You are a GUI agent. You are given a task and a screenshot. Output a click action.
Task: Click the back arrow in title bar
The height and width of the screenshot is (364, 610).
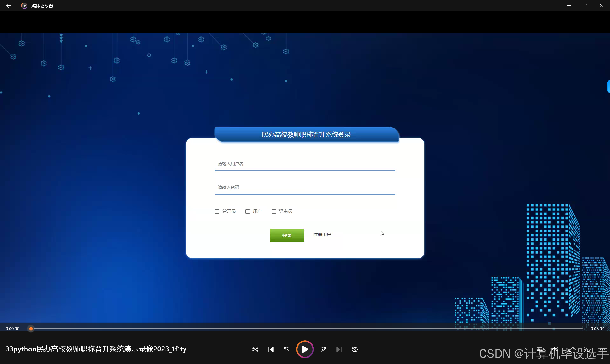(x=8, y=5)
